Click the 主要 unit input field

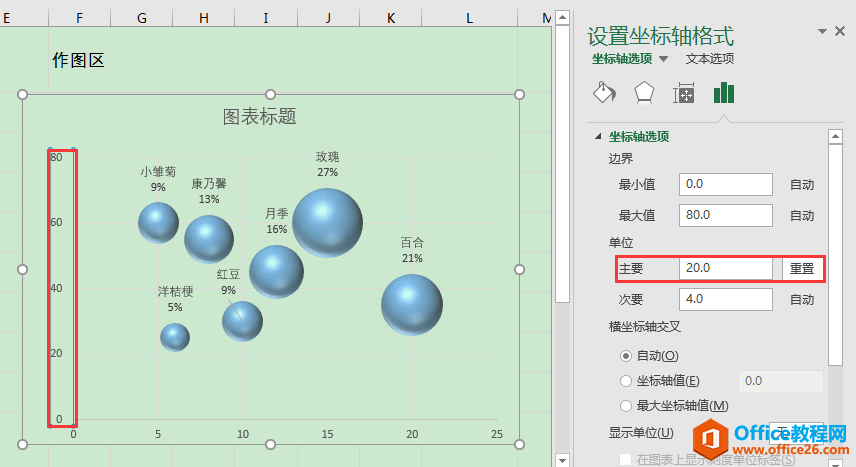(726, 268)
